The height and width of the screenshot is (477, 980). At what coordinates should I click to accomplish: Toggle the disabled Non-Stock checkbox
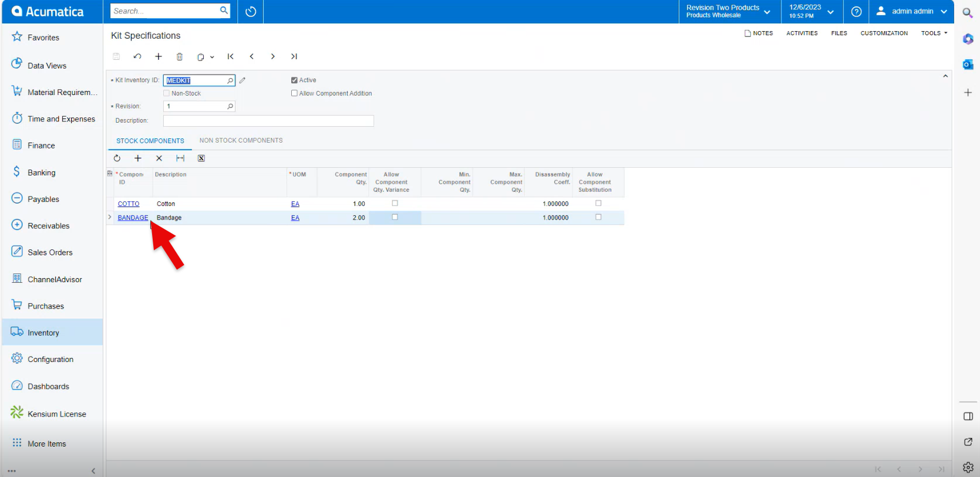pyautogui.click(x=167, y=93)
